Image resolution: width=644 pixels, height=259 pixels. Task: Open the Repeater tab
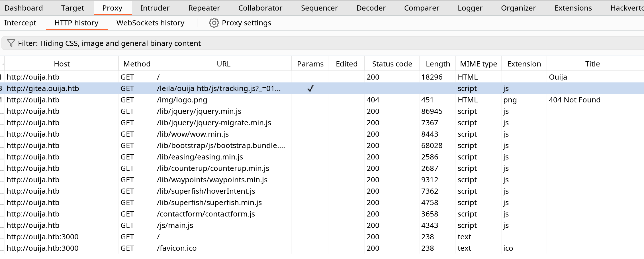204,8
